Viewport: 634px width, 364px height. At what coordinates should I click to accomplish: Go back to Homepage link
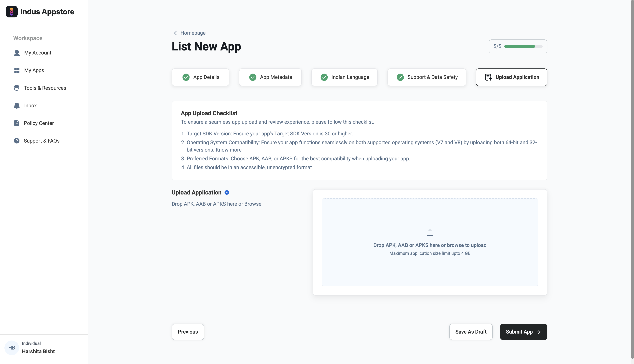point(193,33)
